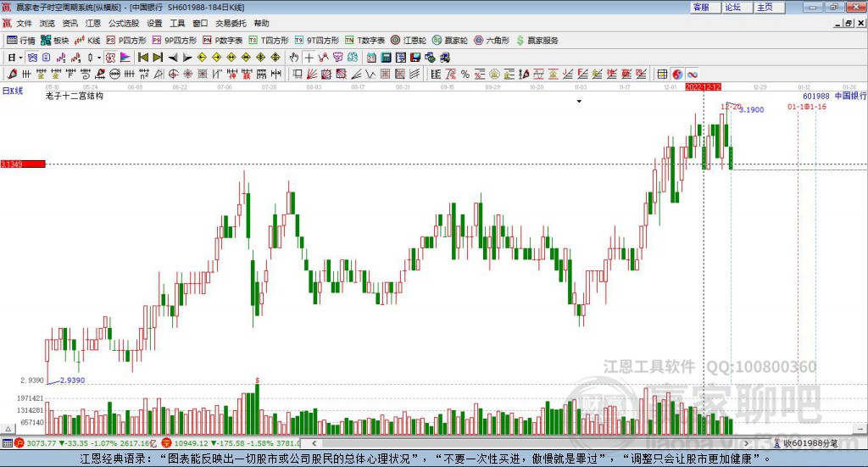Switch to the K线 chart view
Image resolution: width=868 pixels, height=467 pixels.
87,41
